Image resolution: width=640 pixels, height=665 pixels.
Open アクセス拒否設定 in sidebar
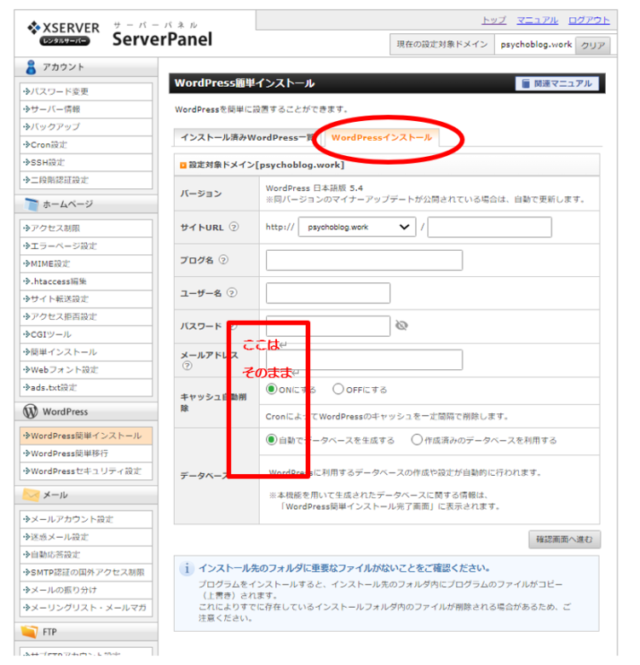(86, 317)
